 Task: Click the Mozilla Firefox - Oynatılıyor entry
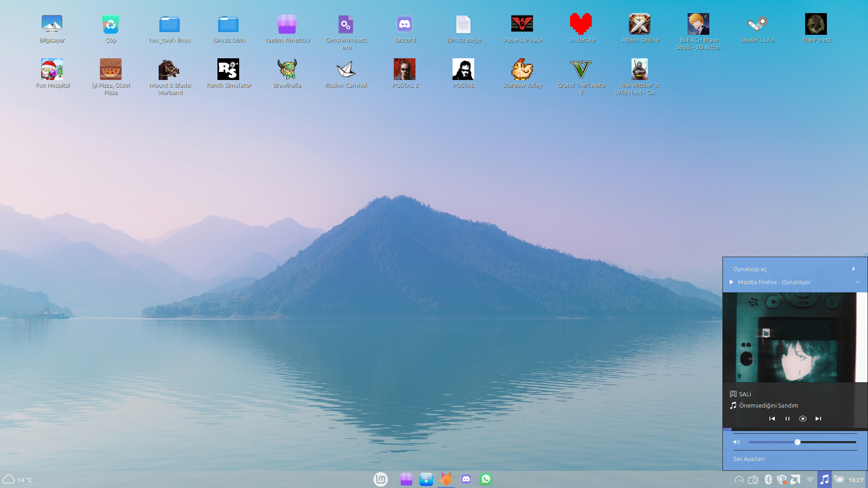coord(774,282)
